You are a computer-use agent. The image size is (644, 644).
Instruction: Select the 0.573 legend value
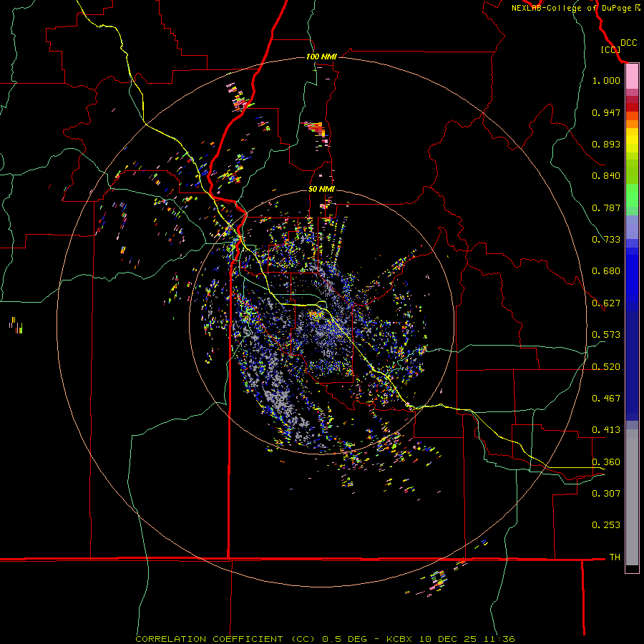(x=606, y=335)
